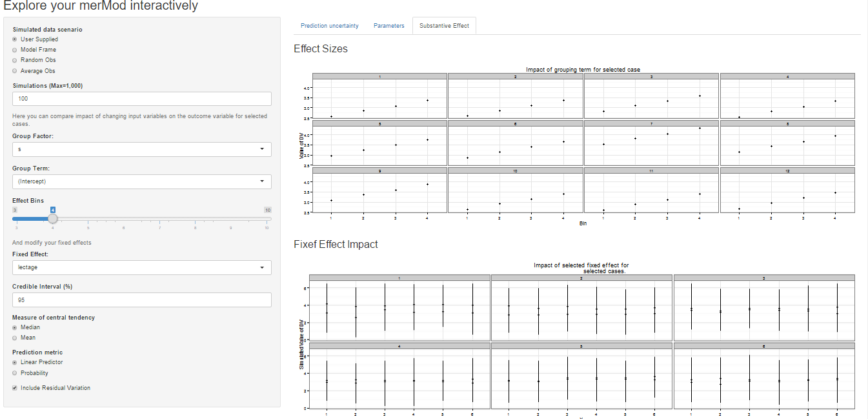Open the Fixed Effect dropdown

coord(141,267)
